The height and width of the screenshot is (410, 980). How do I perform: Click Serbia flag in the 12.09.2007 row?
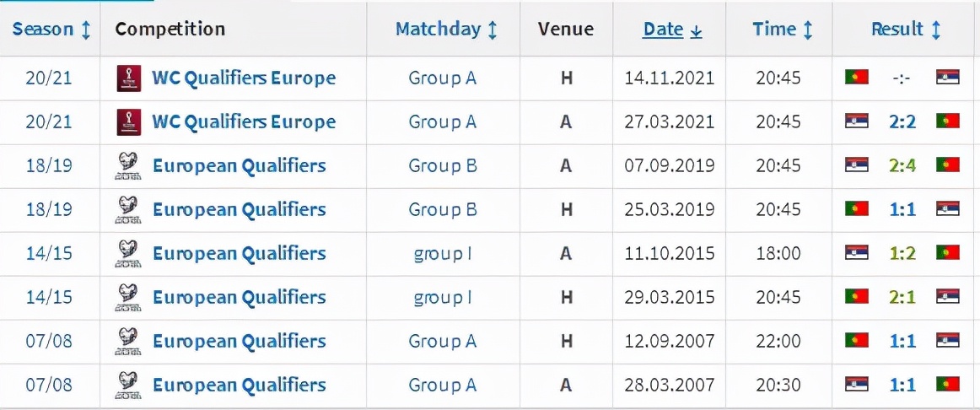(947, 341)
